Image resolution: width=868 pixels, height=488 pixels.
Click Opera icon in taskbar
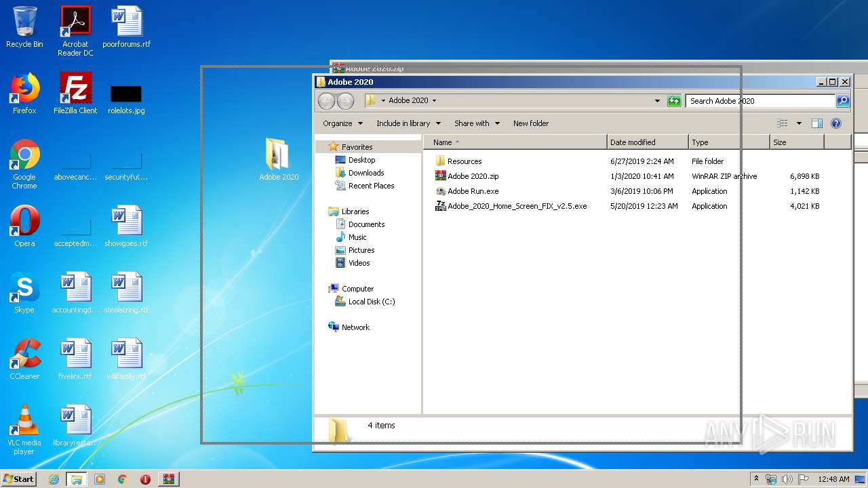[145, 479]
